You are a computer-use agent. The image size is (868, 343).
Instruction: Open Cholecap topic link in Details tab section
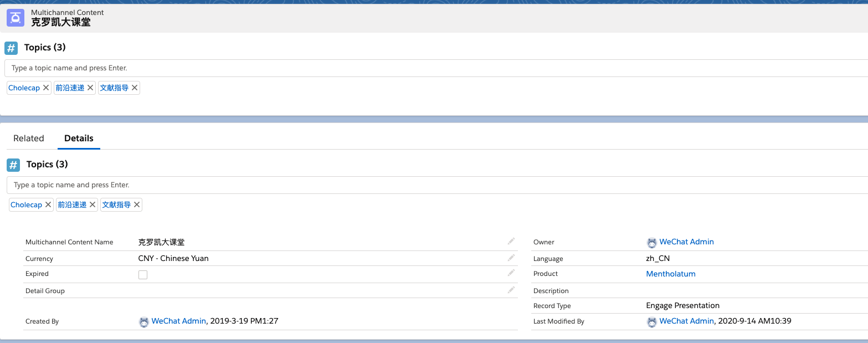26,204
